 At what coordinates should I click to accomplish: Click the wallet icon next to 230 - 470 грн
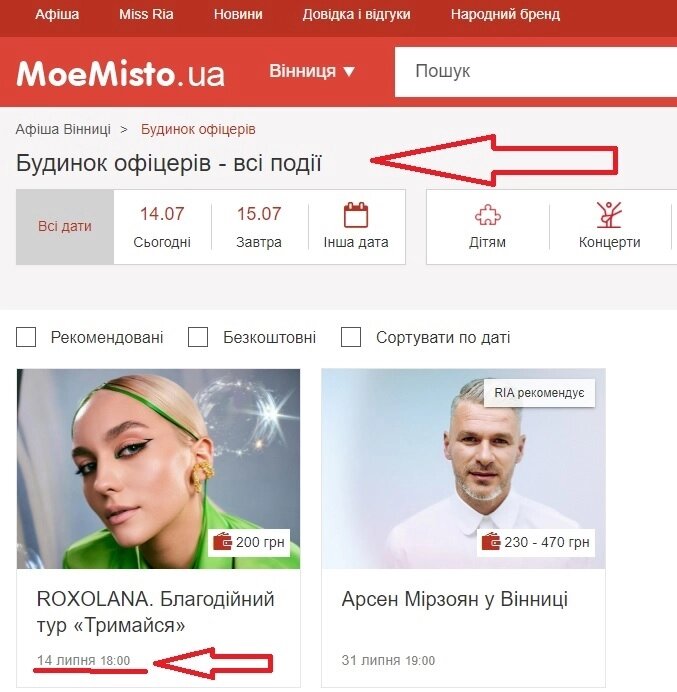pyautogui.click(x=491, y=541)
